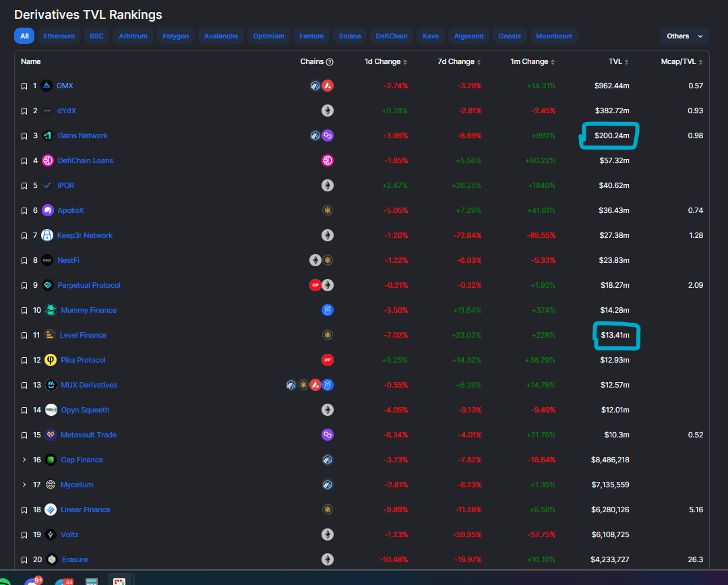Open the calculator app in the taskbar

[92, 581]
